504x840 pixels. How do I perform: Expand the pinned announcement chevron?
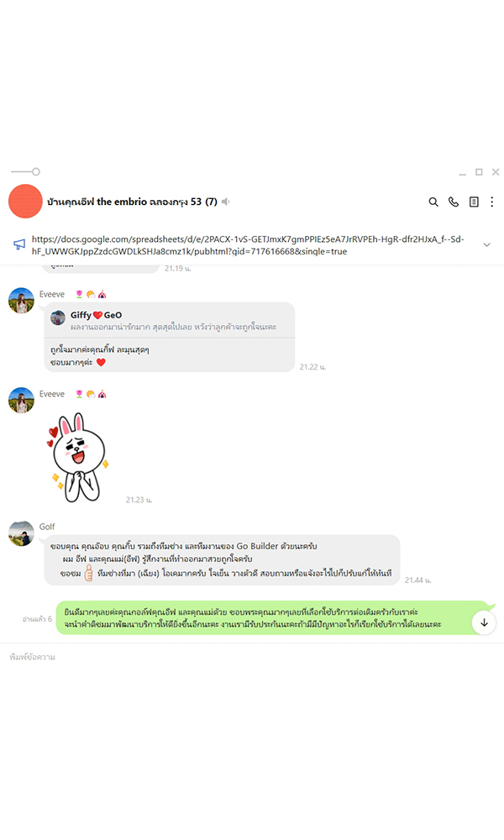(487, 244)
